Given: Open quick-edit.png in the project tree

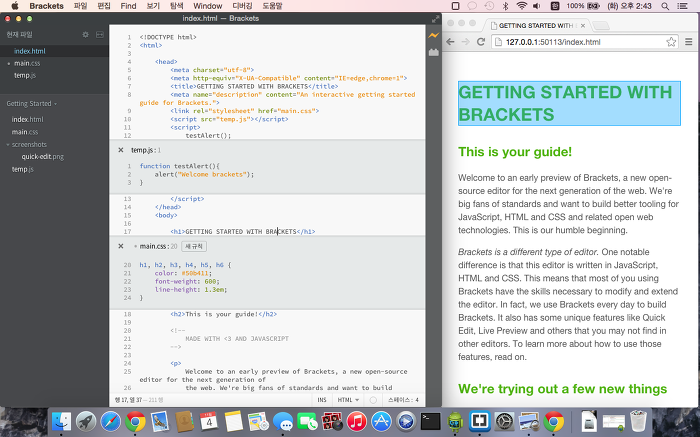Looking at the screenshot, I should pyautogui.click(x=42, y=157).
